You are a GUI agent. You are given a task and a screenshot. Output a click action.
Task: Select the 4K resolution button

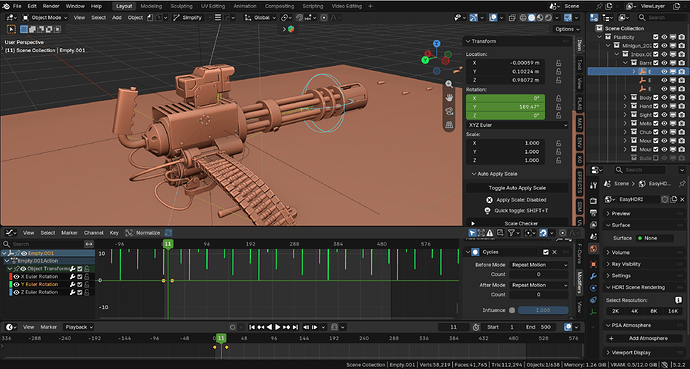(635, 311)
